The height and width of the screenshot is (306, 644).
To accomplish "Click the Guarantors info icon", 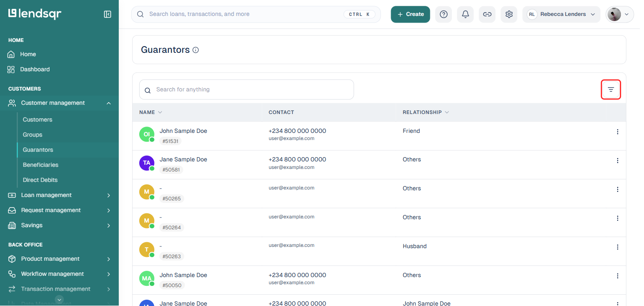I will click(x=196, y=50).
